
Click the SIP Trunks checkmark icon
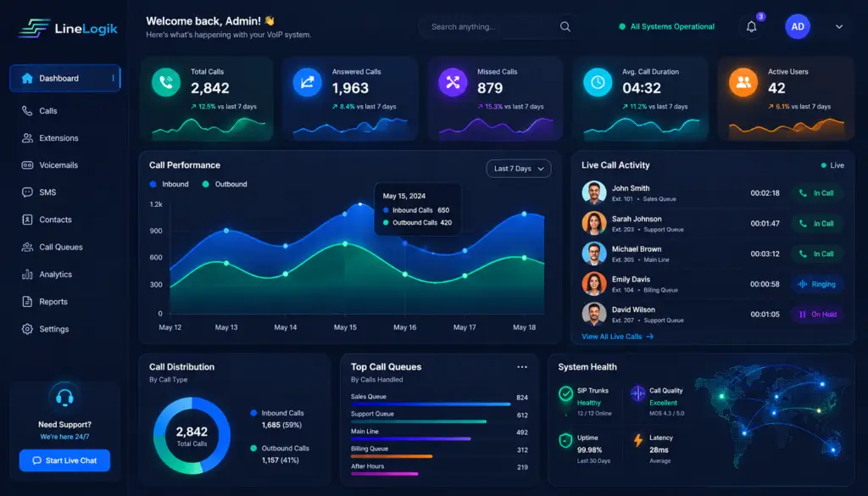tap(565, 393)
